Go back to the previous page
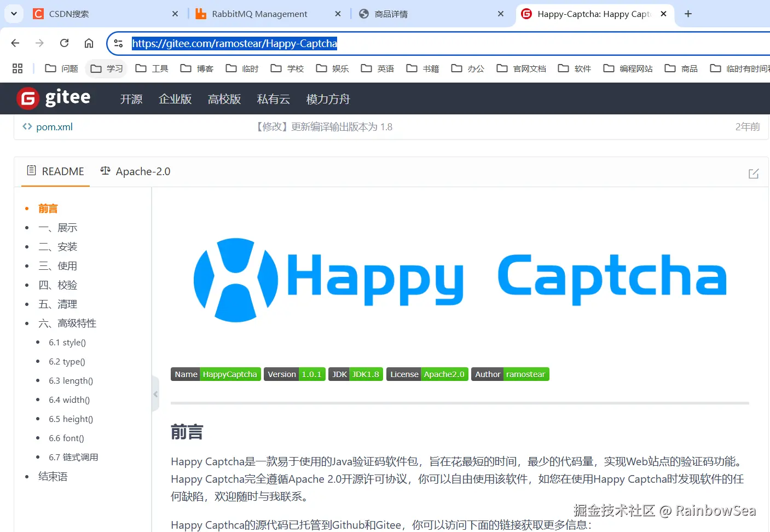Image resolution: width=770 pixels, height=532 pixels. point(15,43)
